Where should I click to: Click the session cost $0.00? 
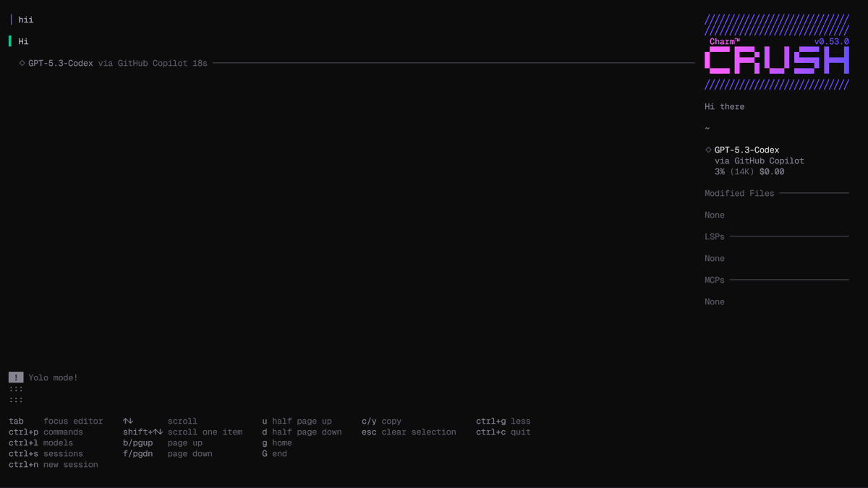[772, 171]
